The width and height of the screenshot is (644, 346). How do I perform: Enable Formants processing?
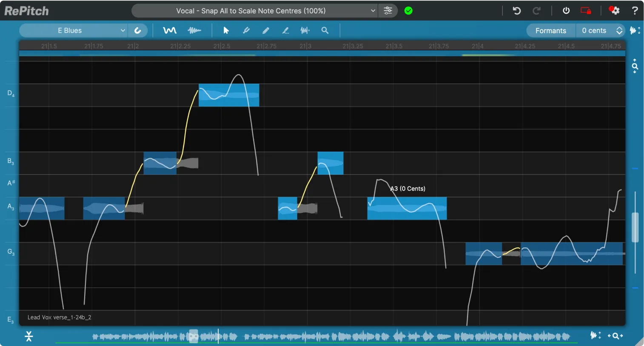coord(550,30)
